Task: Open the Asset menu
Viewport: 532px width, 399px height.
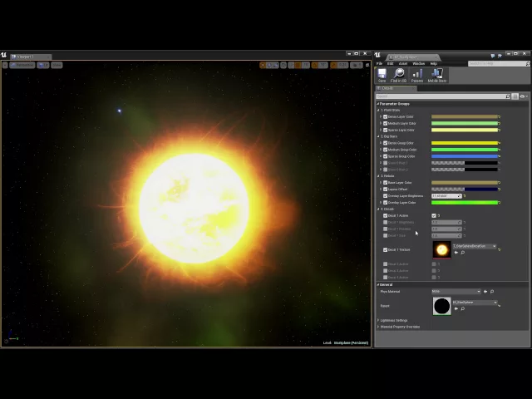Action: 403,63
